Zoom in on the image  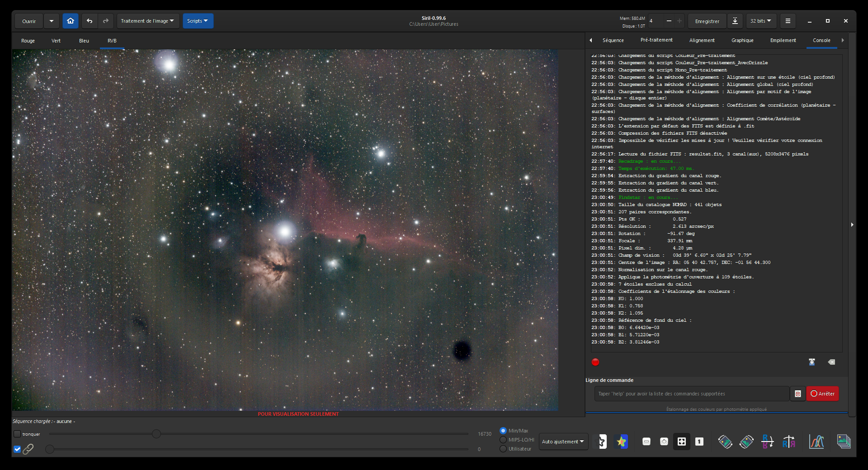click(x=664, y=442)
